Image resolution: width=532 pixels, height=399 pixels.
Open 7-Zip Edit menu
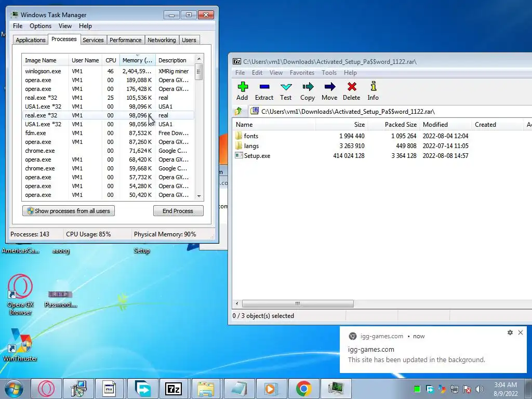click(x=257, y=73)
